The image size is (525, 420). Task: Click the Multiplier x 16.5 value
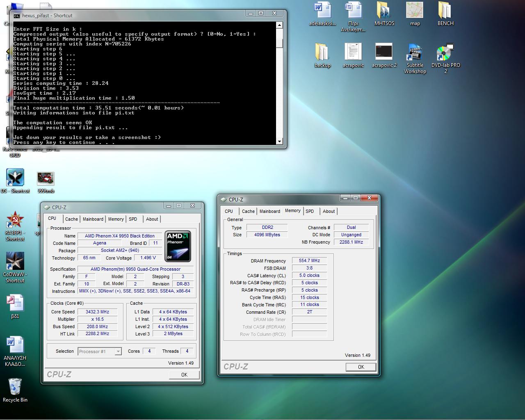coord(97,319)
